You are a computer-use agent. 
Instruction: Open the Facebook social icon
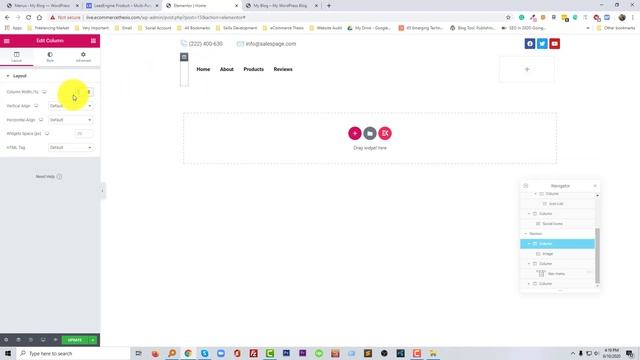click(x=530, y=44)
